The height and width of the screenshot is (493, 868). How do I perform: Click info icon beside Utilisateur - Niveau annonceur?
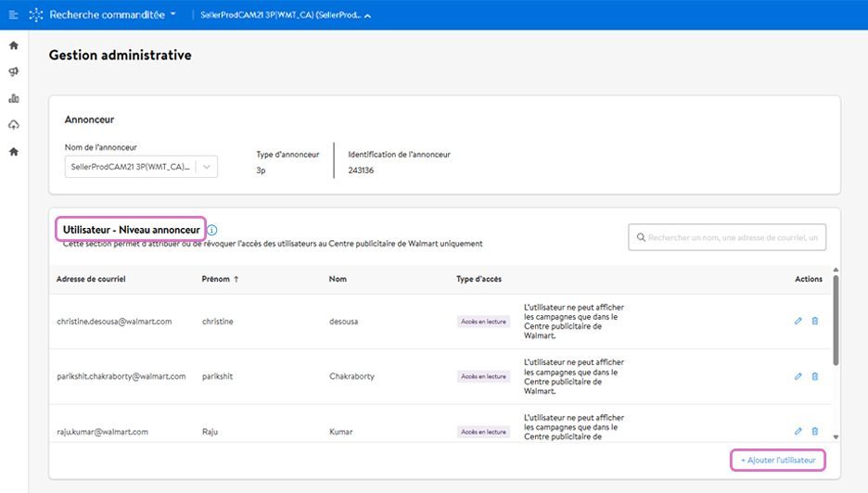pos(211,230)
